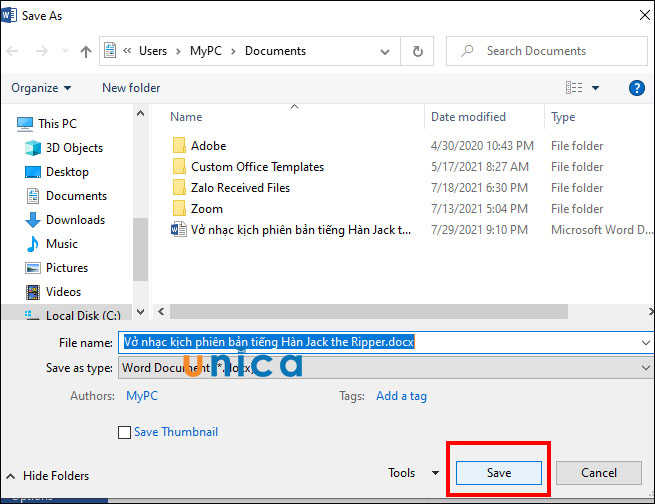
Task: Click the New folder button
Action: point(131,88)
